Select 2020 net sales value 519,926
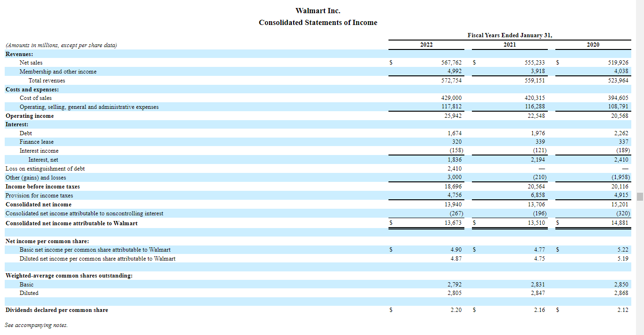644x335 pixels. point(618,63)
